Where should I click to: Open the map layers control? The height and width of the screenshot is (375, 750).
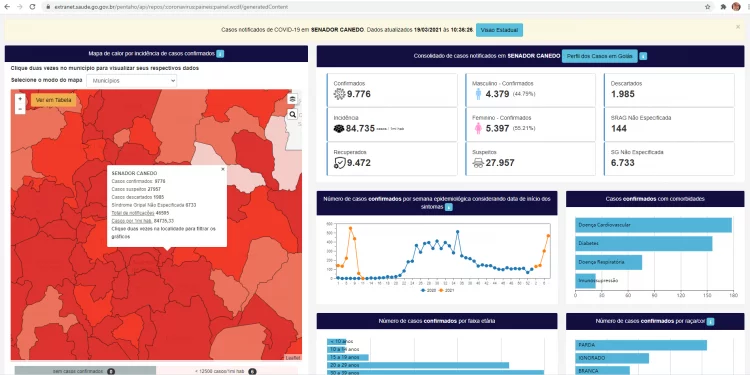(x=293, y=99)
